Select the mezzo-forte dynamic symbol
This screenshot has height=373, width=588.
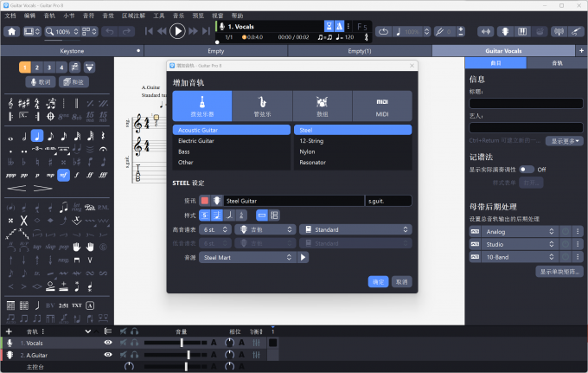tap(63, 174)
